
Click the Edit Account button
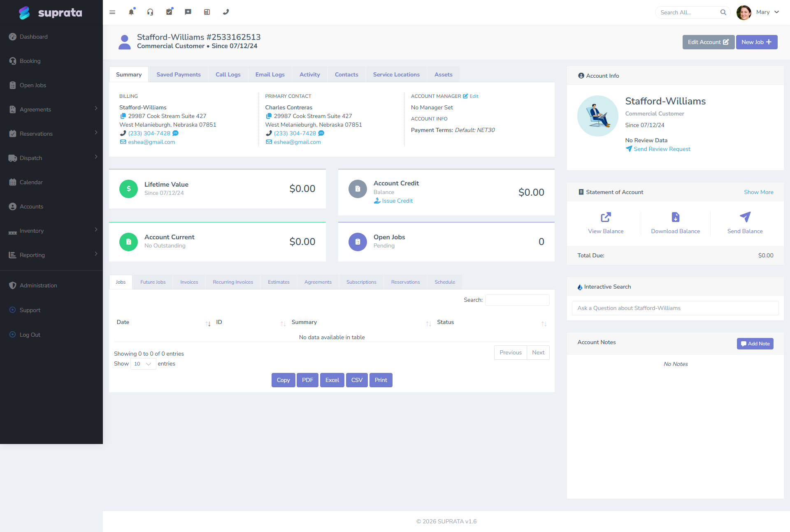tap(709, 42)
